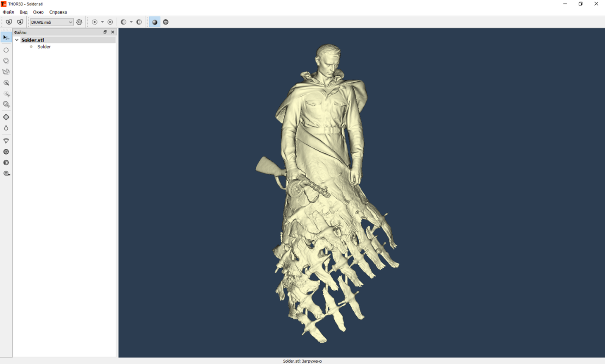Click the export shield icon with down arrow
Viewport: 605px width, 364px height.
(20, 22)
